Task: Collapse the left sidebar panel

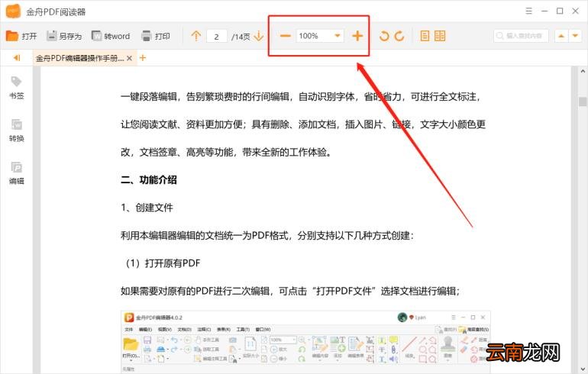Action: [17, 58]
